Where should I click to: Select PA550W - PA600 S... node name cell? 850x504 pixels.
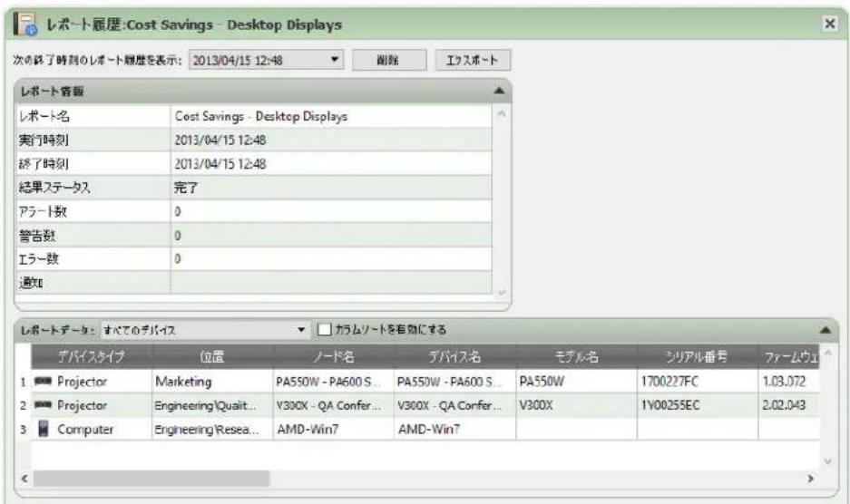click(334, 382)
